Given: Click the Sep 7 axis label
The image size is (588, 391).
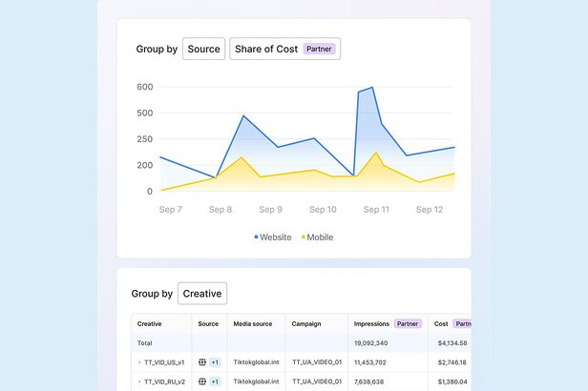Looking at the screenshot, I should click(170, 210).
